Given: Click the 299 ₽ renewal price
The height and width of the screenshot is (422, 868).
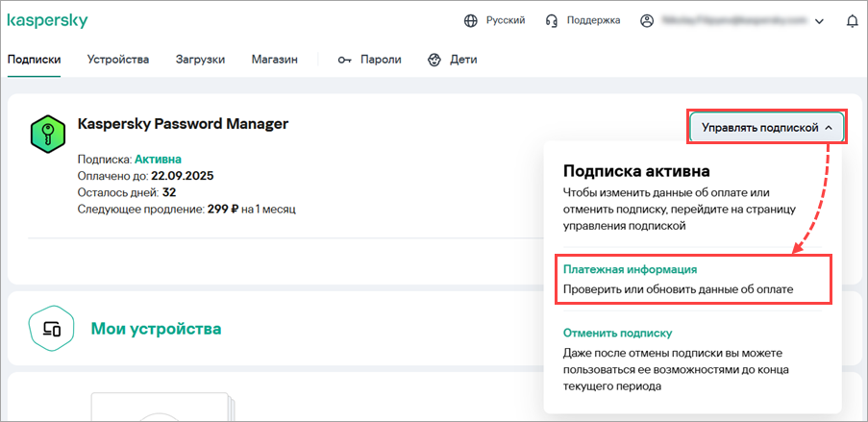Looking at the screenshot, I should 223,210.
